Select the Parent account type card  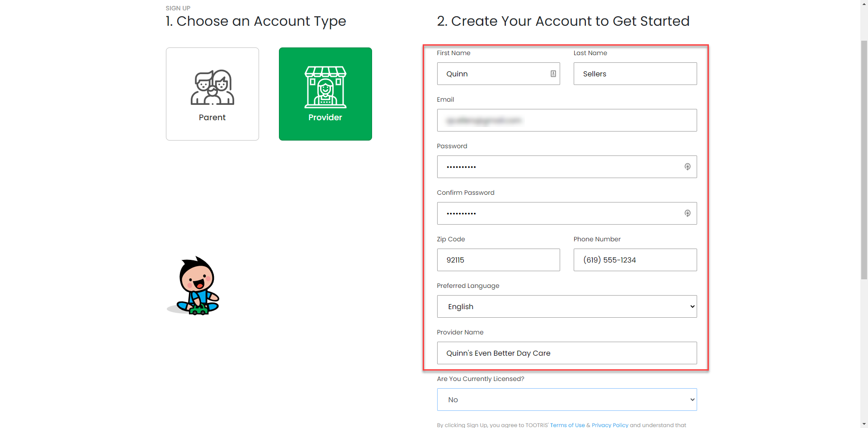212,94
